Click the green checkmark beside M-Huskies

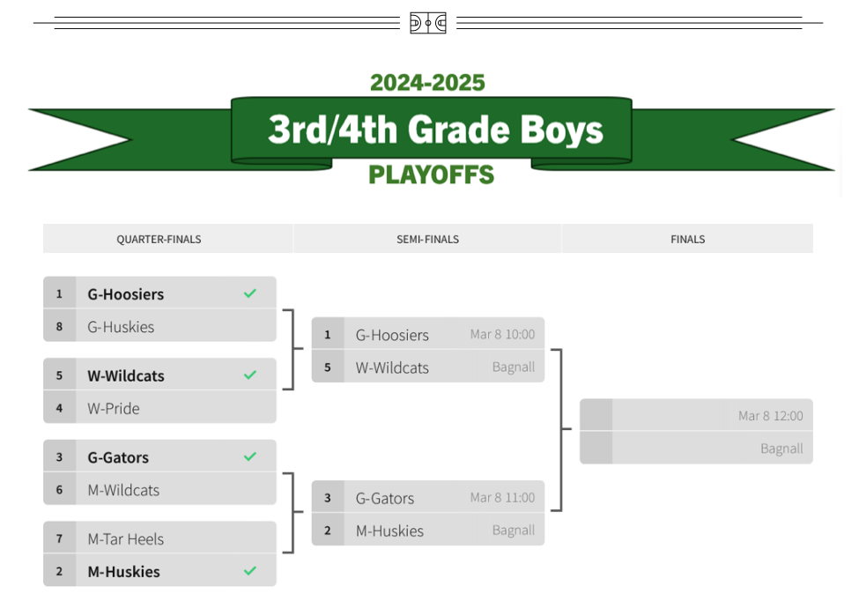[250, 571]
